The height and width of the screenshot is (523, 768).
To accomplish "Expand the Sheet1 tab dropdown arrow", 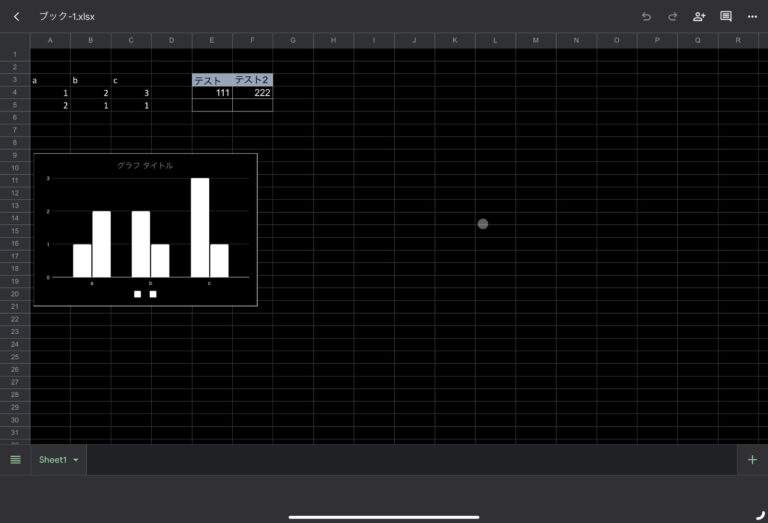I will point(76,460).
